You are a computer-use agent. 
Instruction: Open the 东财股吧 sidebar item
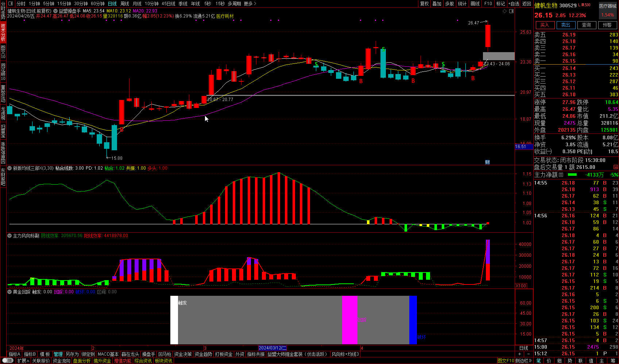point(3,177)
